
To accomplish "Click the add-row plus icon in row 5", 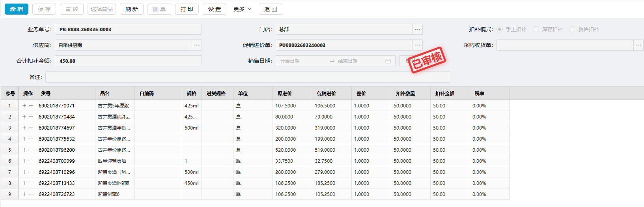I will (x=24, y=150).
